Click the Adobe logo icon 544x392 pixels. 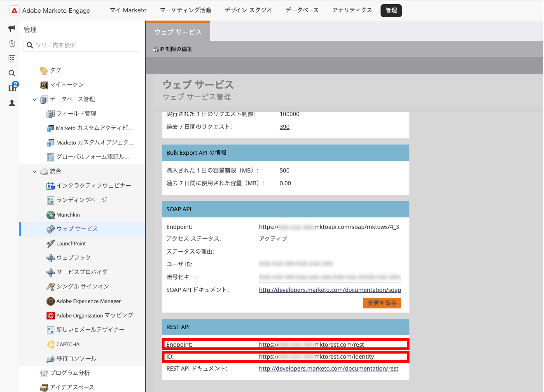(x=14, y=10)
